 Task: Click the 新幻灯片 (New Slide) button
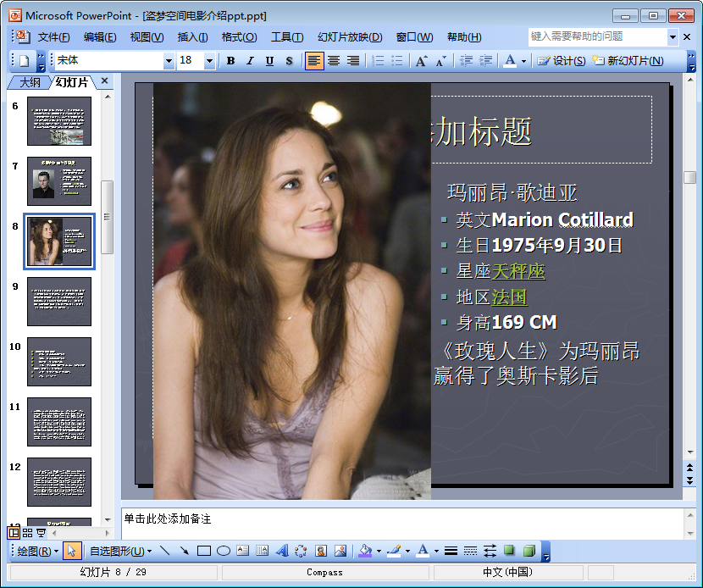coord(627,61)
